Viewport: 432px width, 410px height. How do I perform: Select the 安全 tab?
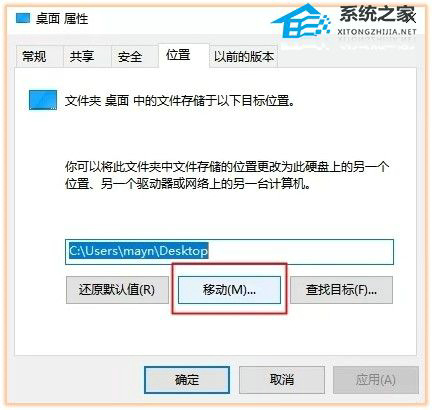pyautogui.click(x=130, y=56)
